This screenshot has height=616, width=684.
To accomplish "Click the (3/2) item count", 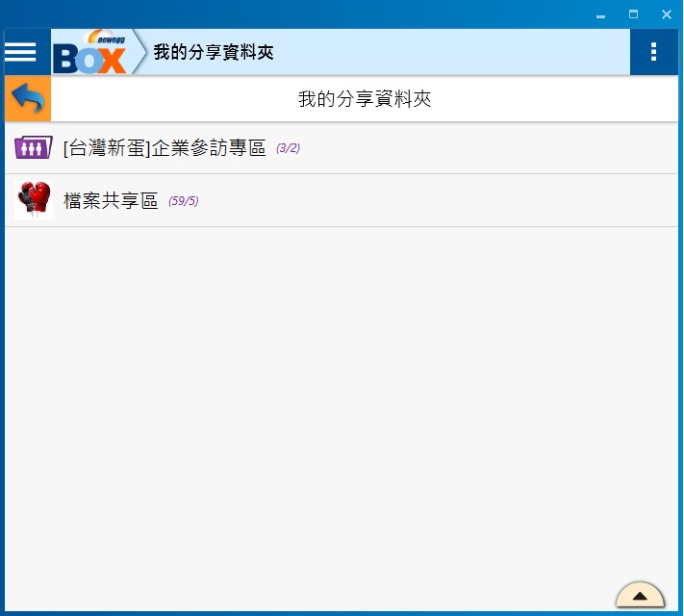I will (289, 148).
